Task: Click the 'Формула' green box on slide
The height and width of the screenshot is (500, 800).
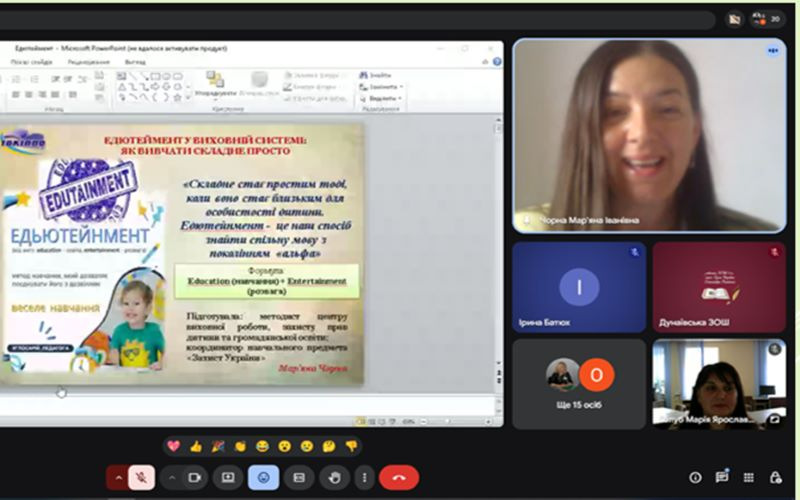Action: pos(267,281)
